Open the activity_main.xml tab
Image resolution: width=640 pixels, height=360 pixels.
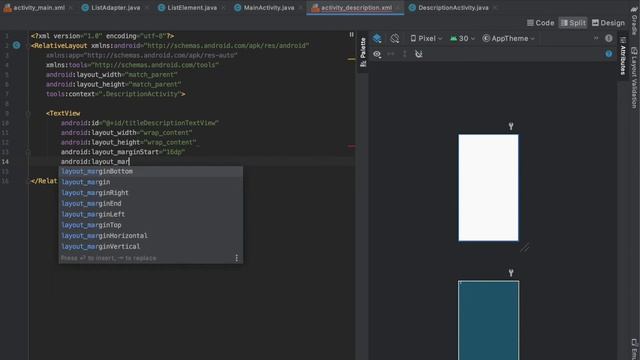click(x=34, y=7)
